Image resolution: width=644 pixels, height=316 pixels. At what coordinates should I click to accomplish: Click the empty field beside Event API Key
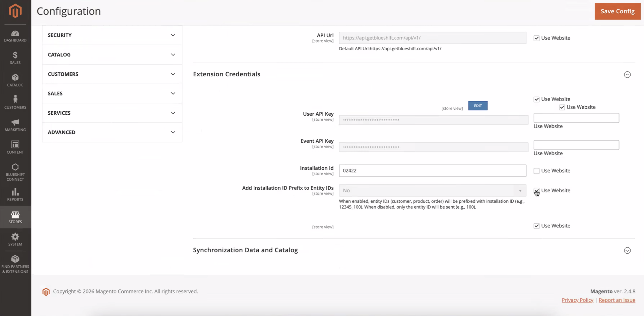point(576,145)
